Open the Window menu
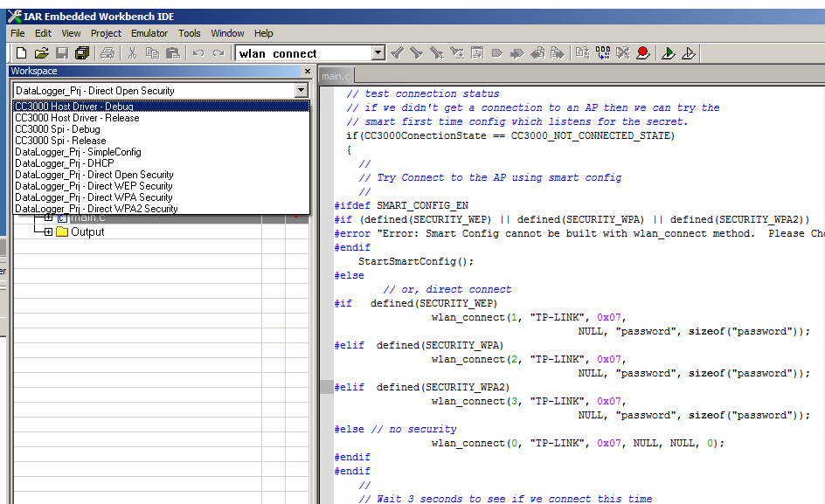 [x=227, y=33]
